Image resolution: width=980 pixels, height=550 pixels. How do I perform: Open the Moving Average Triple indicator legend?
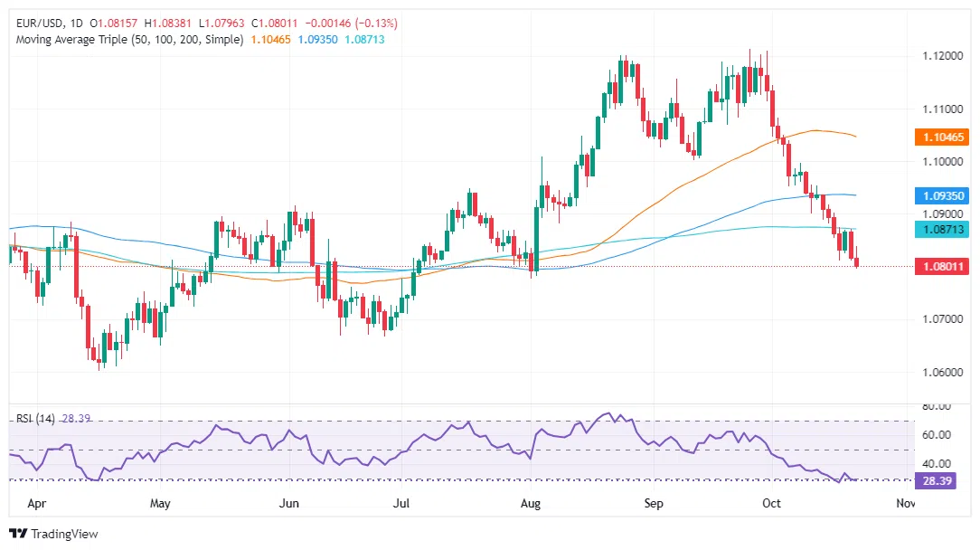127,40
